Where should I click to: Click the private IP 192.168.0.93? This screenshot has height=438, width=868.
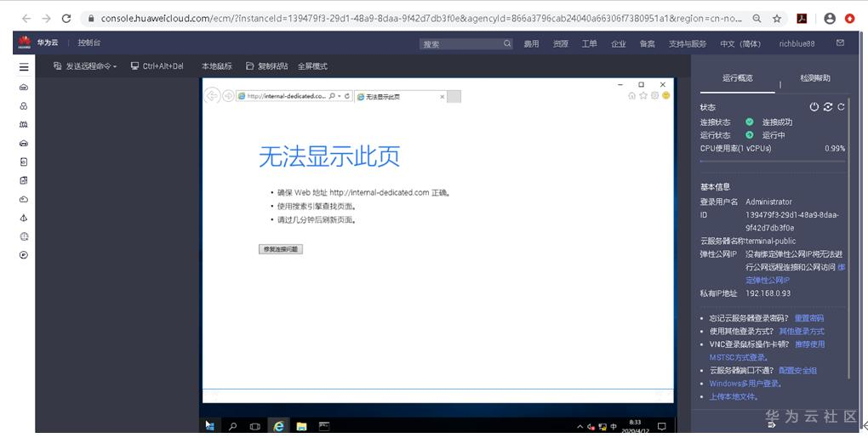pos(768,293)
